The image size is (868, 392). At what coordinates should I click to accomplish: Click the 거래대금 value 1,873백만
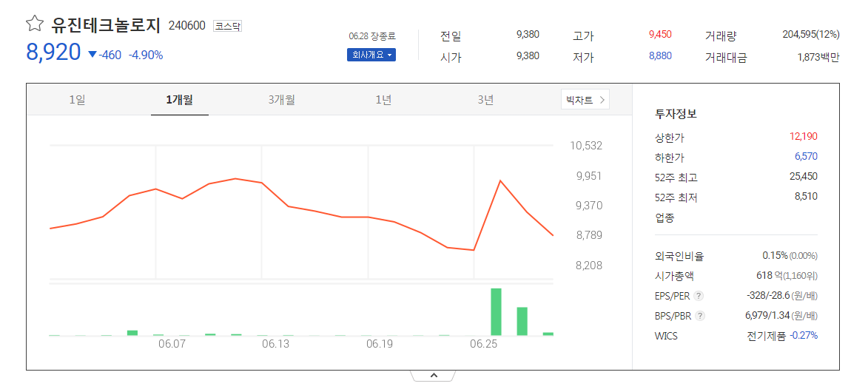click(818, 56)
